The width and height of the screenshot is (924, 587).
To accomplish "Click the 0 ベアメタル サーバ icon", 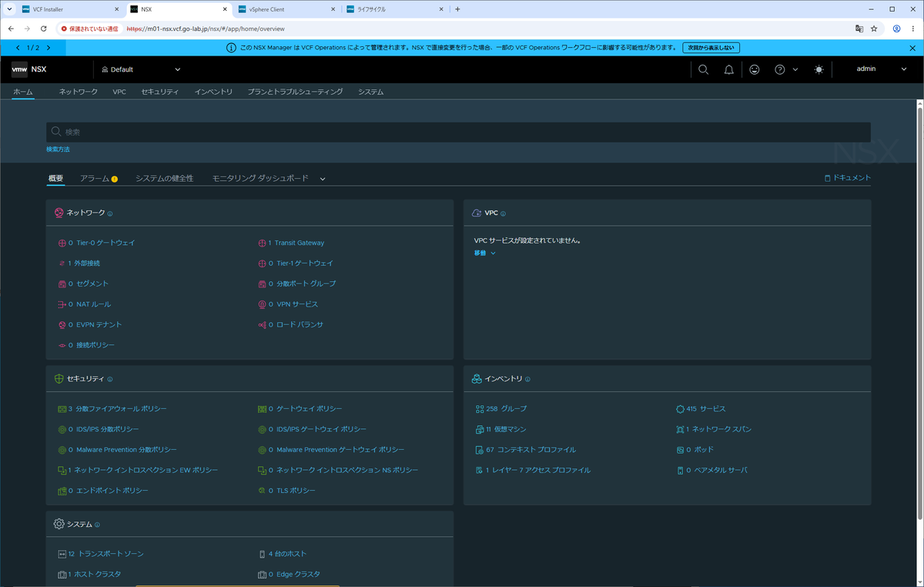I will [680, 470].
